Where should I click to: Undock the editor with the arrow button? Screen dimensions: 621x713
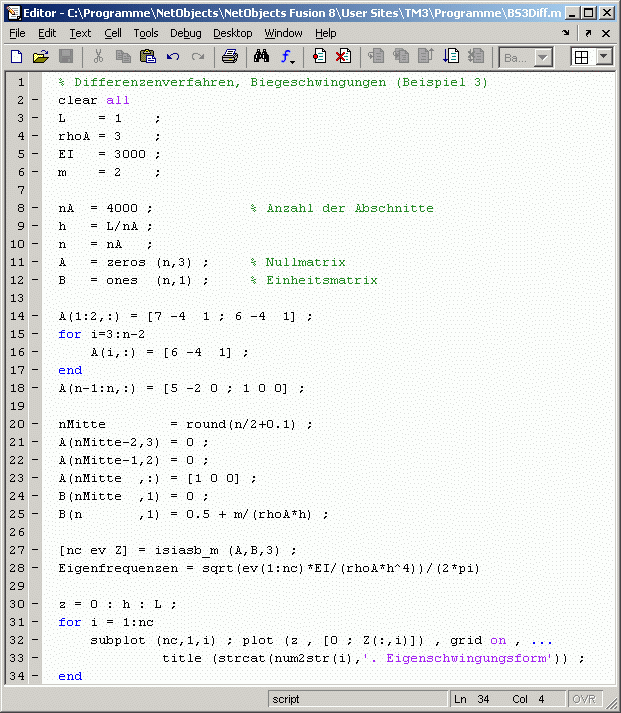587,33
